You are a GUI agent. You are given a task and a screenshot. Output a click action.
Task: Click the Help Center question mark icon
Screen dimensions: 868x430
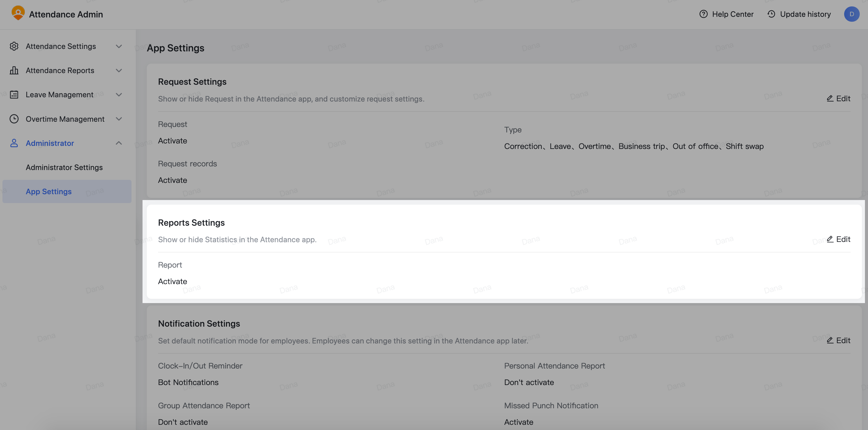[x=703, y=14]
